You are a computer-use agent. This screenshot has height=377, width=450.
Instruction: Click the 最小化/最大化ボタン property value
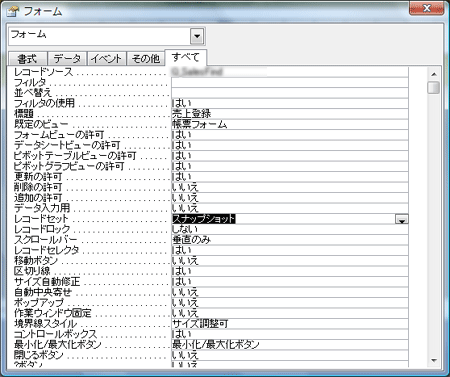[290, 345]
